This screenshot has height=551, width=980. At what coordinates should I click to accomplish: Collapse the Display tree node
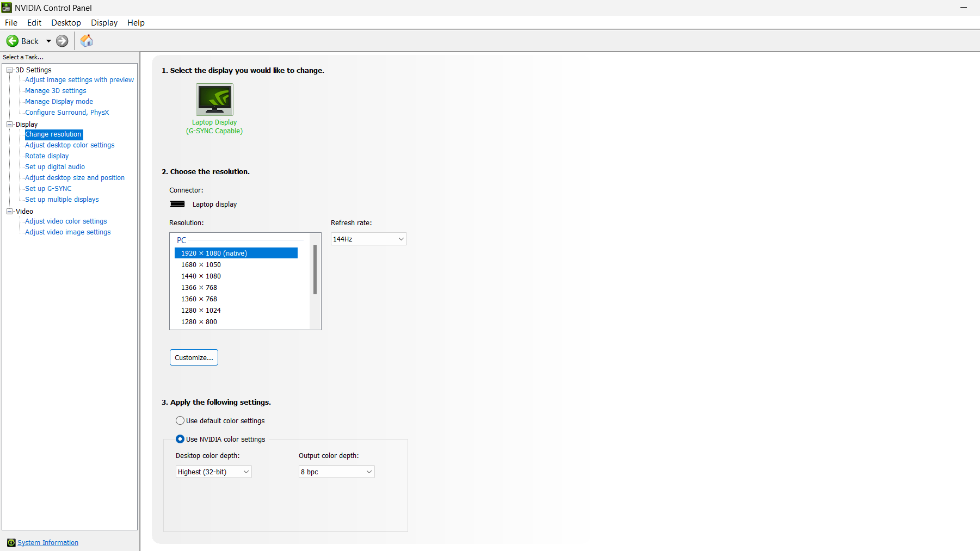pyautogui.click(x=9, y=124)
